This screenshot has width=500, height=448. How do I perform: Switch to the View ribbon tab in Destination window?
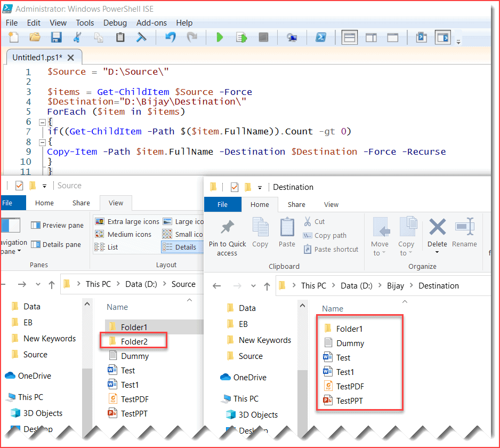click(x=331, y=204)
